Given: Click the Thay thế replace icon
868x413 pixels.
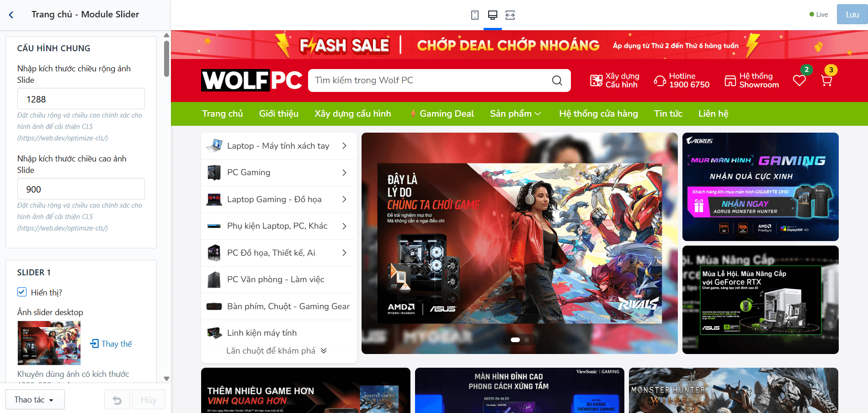Looking at the screenshot, I should pos(95,343).
